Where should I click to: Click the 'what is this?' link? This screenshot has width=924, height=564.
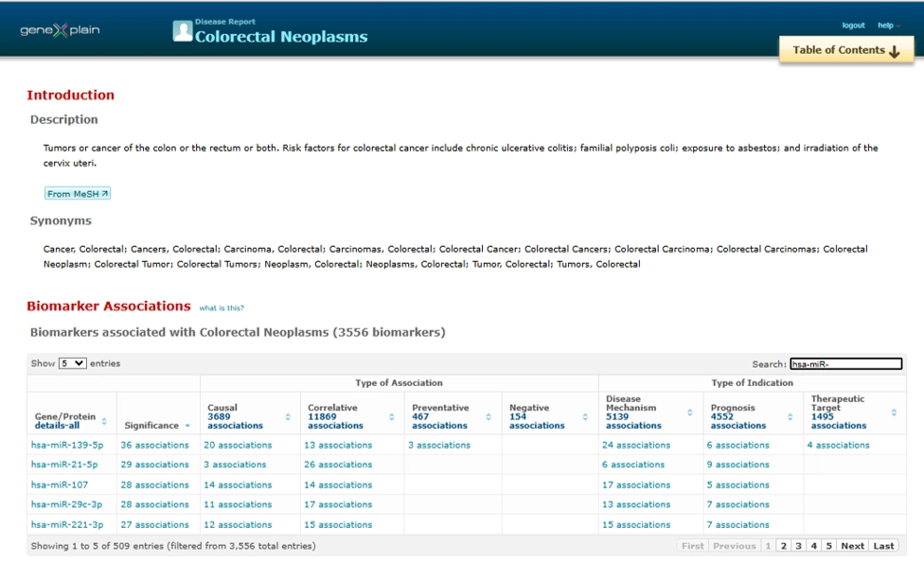pyautogui.click(x=222, y=308)
